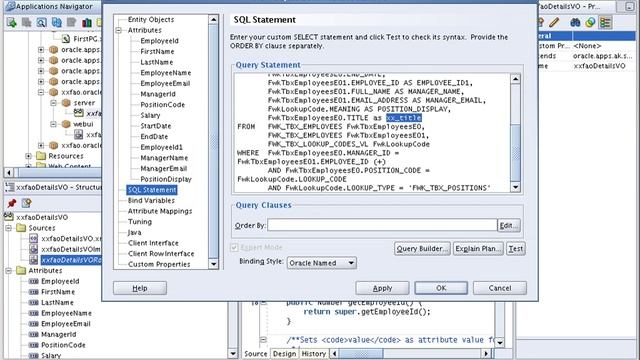The width and height of the screenshot is (640, 360).
Task: Select Attribute Mappings in the dialog tree
Action: [160, 211]
